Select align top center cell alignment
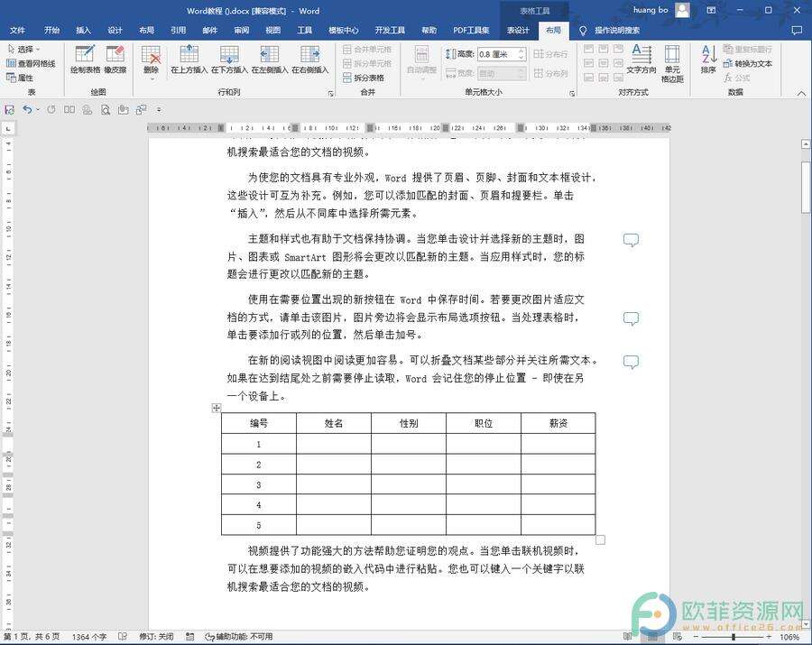Image resolution: width=812 pixels, height=645 pixels. 604,50
